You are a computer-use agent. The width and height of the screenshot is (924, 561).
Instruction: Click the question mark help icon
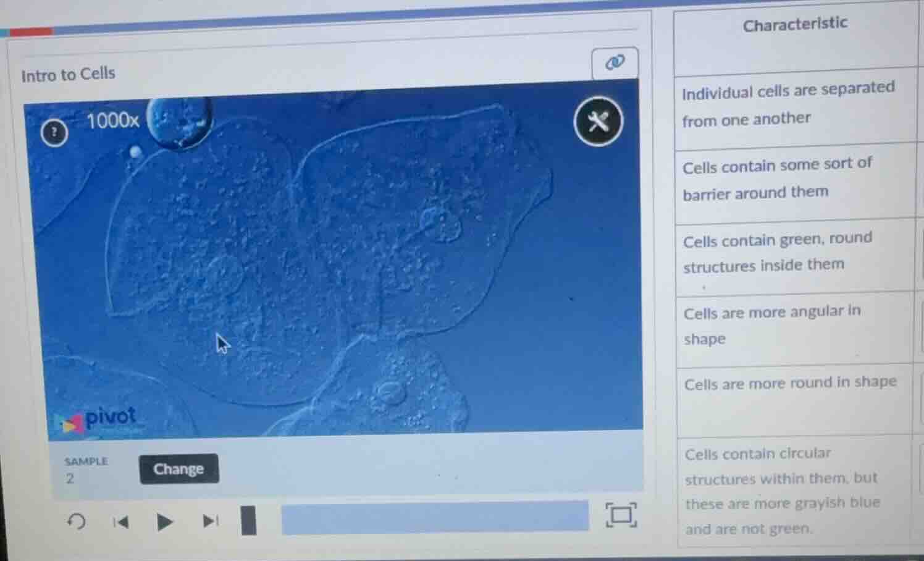pyautogui.click(x=55, y=132)
